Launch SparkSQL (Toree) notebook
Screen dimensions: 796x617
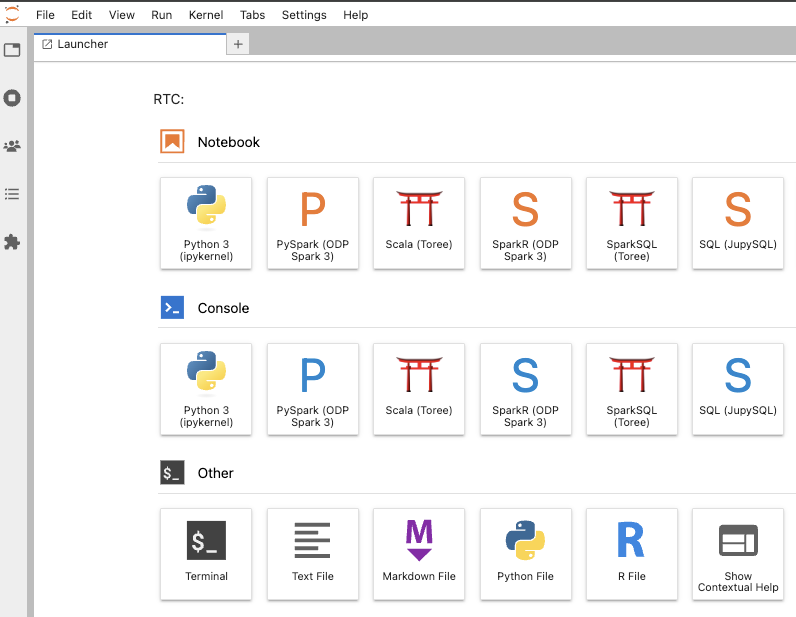[x=632, y=223]
